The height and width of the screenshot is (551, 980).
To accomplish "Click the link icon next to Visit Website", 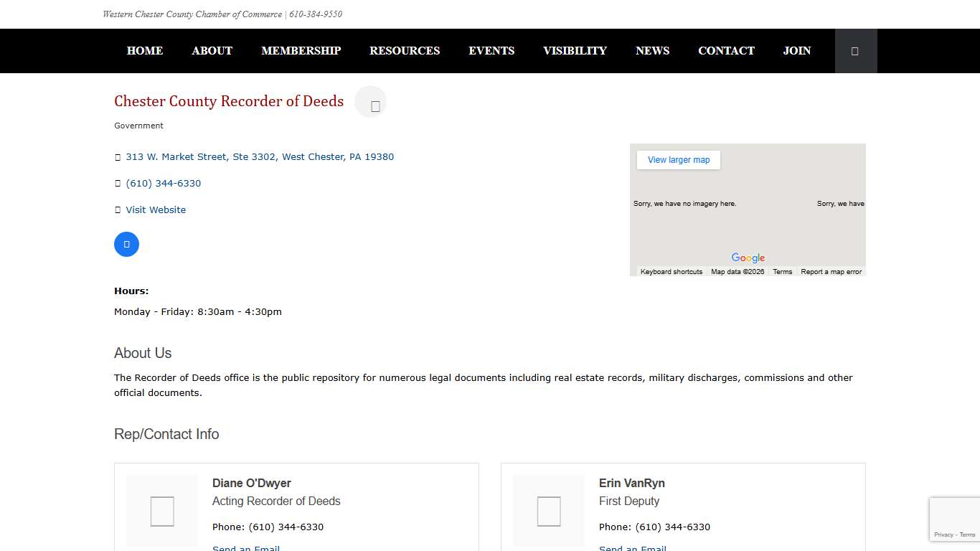I will tap(117, 209).
